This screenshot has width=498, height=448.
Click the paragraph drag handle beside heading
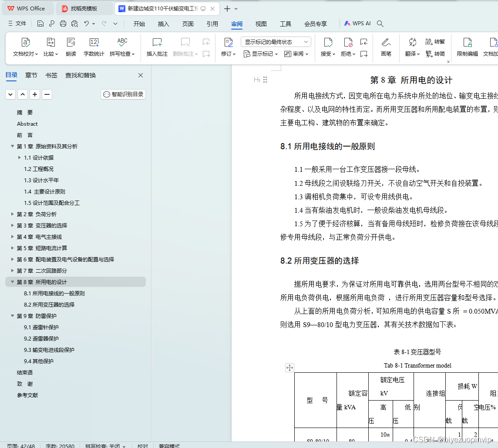point(265,80)
